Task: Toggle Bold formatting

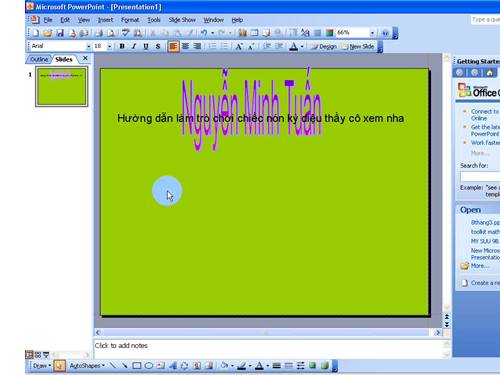Action: pyautogui.click(x=122, y=46)
